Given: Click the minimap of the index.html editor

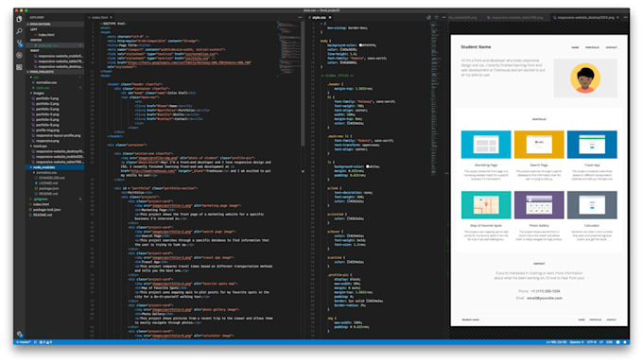Looking at the screenshot, I should (288, 49).
